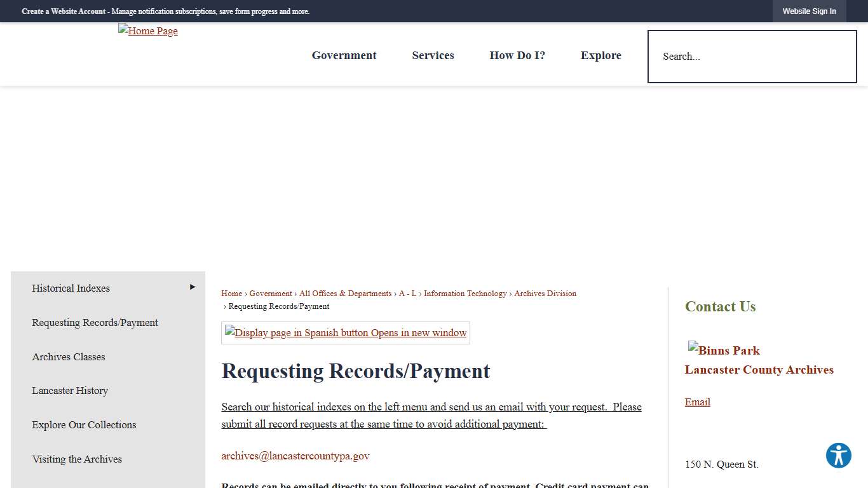Go to Lancaster History page
The image size is (868, 488).
pyautogui.click(x=70, y=390)
